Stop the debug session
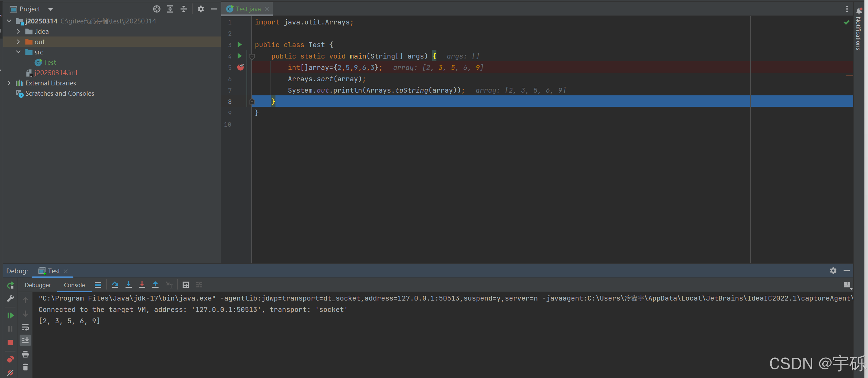 10,343
